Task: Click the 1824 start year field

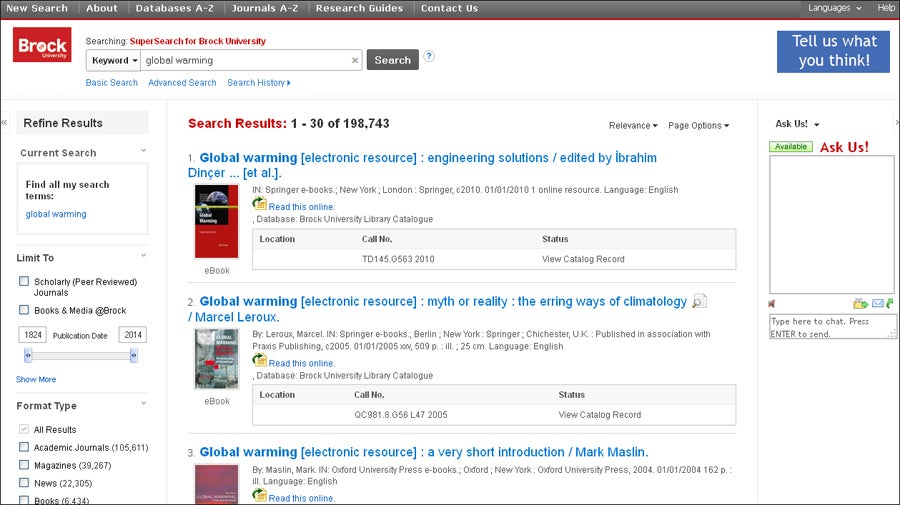Action: click(x=33, y=335)
